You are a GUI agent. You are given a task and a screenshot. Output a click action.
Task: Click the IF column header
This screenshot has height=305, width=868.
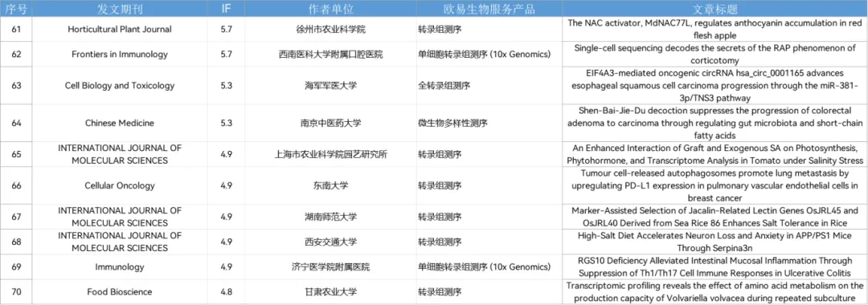click(x=226, y=10)
